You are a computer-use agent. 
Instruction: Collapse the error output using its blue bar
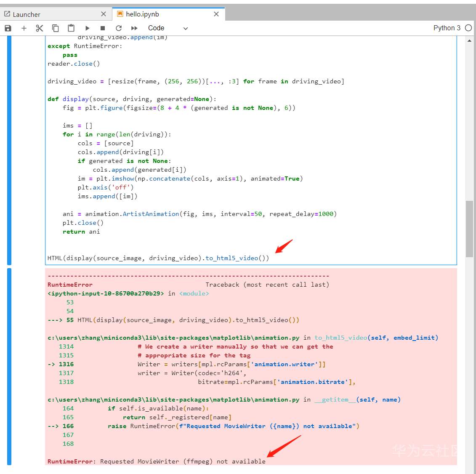(9, 367)
